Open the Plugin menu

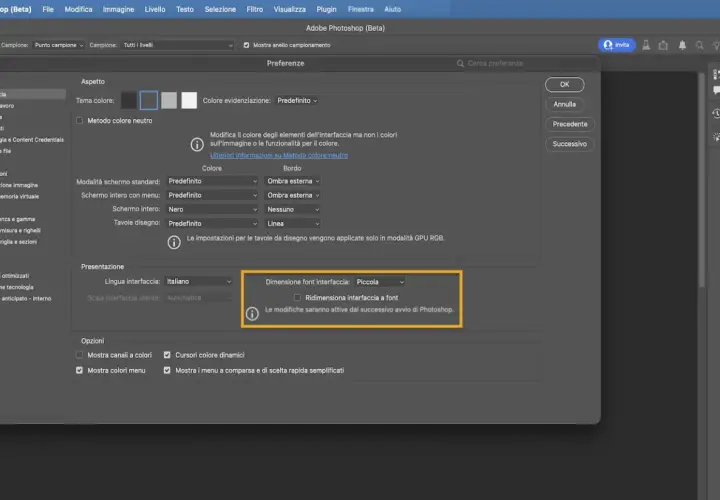pyautogui.click(x=326, y=9)
